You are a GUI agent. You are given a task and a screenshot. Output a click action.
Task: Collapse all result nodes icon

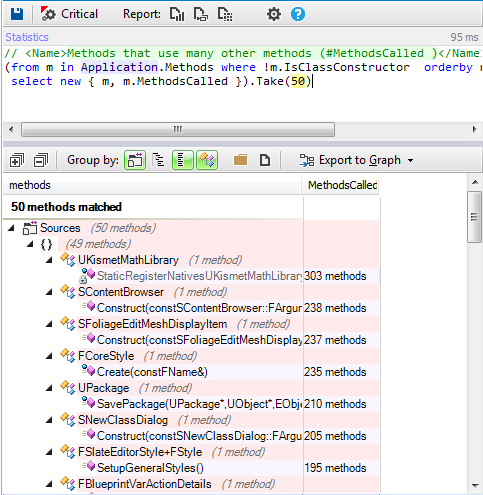(41, 160)
